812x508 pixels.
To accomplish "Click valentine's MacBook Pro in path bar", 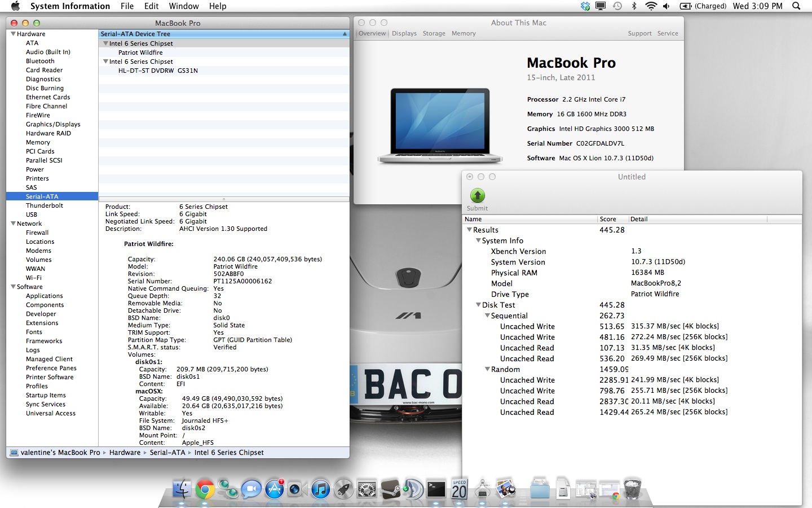I will coord(60,453).
